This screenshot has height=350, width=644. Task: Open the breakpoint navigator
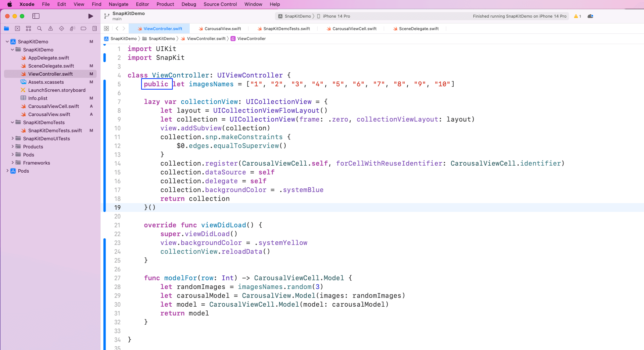[83, 29]
